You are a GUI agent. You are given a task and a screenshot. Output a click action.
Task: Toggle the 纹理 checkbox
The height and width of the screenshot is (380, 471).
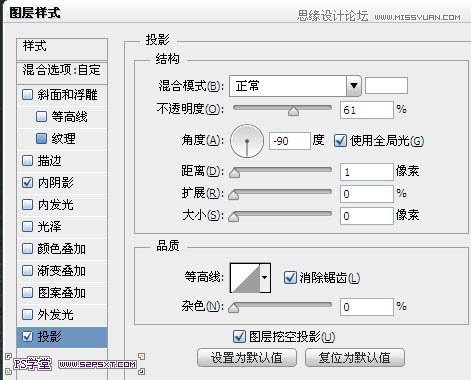tap(41, 138)
